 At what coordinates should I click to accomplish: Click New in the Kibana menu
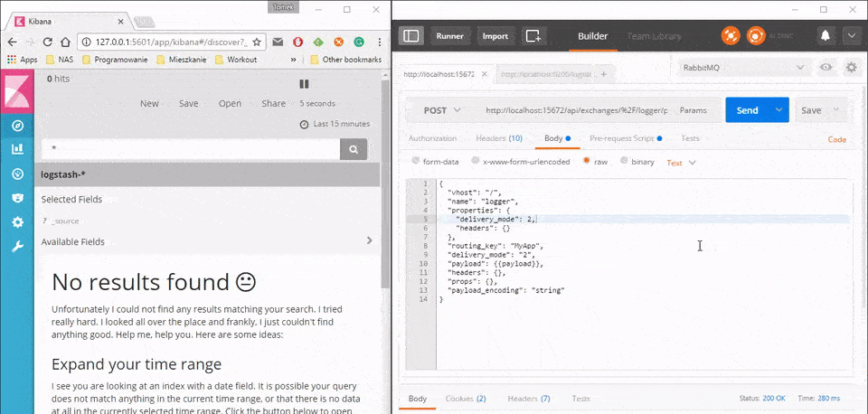click(x=149, y=103)
